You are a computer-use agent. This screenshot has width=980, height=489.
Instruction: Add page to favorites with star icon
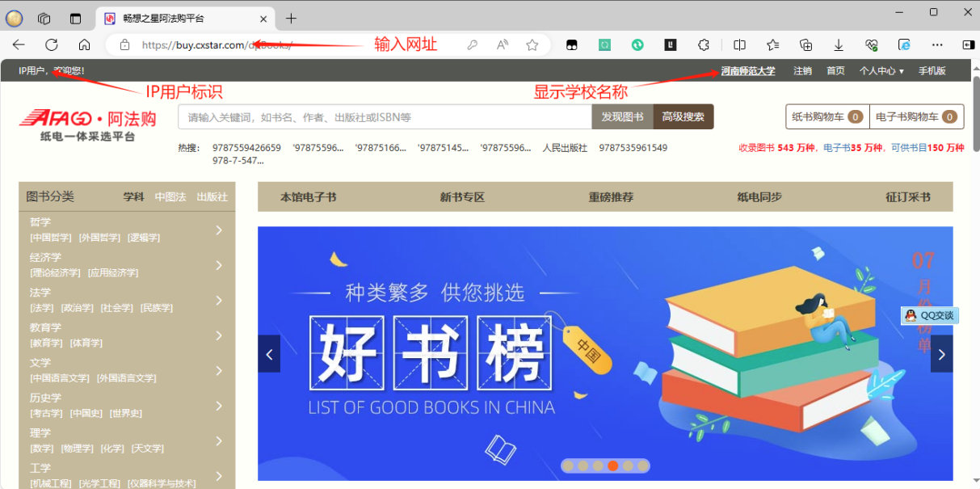532,45
